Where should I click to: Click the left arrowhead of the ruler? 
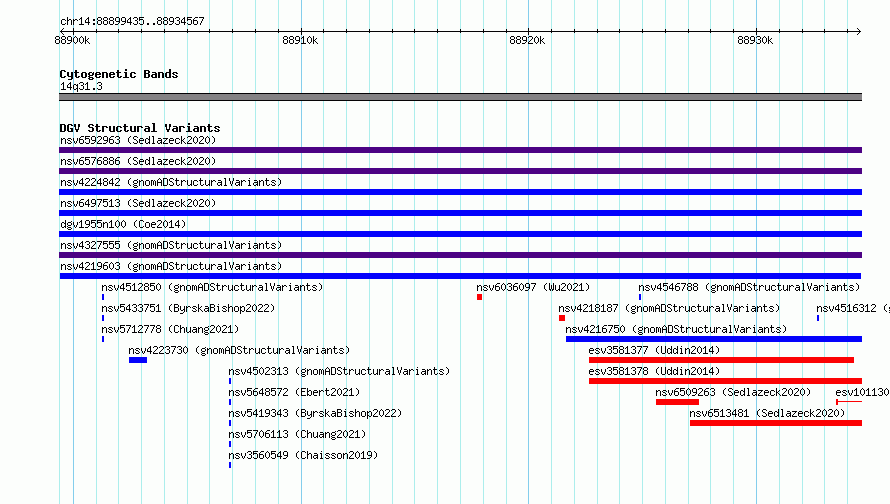(x=62, y=31)
